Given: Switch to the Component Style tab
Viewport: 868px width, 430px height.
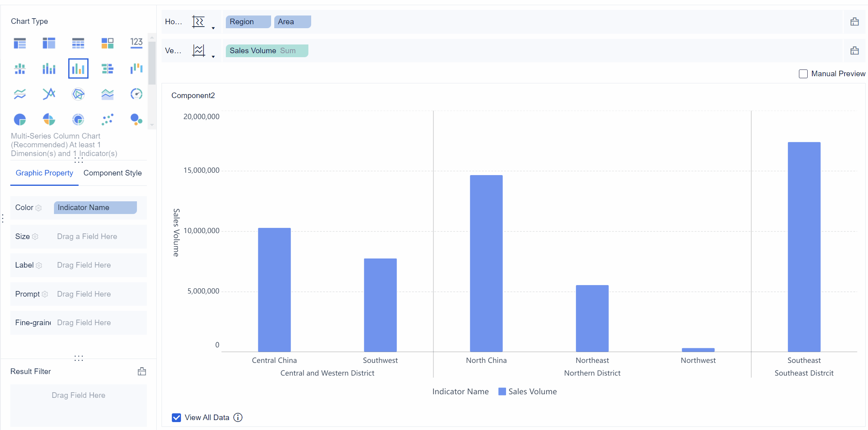Looking at the screenshot, I should pyautogui.click(x=112, y=173).
